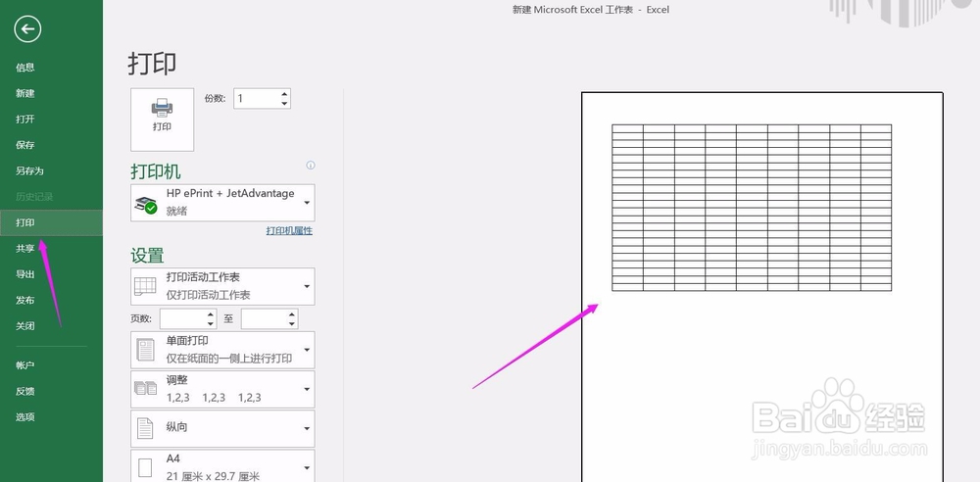Click the portrait page icon beside 纵向

pyautogui.click(x=145, y=428)
